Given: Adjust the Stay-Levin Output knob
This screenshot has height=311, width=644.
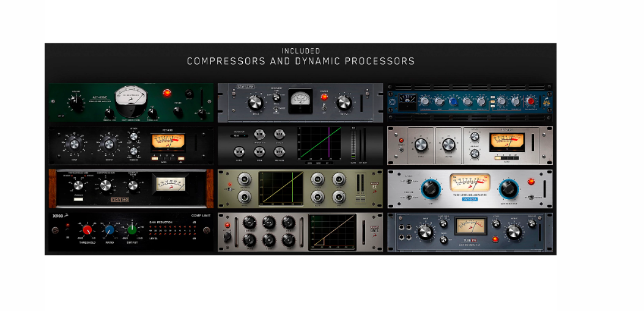Looking at the screenshot, I should 344,103.
